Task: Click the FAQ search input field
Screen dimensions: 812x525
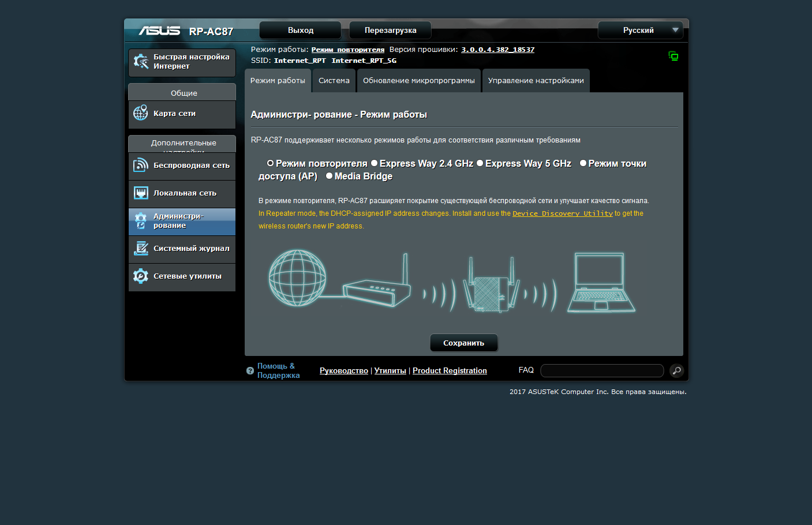Action: pyautogui.click(x=602, y=370)
